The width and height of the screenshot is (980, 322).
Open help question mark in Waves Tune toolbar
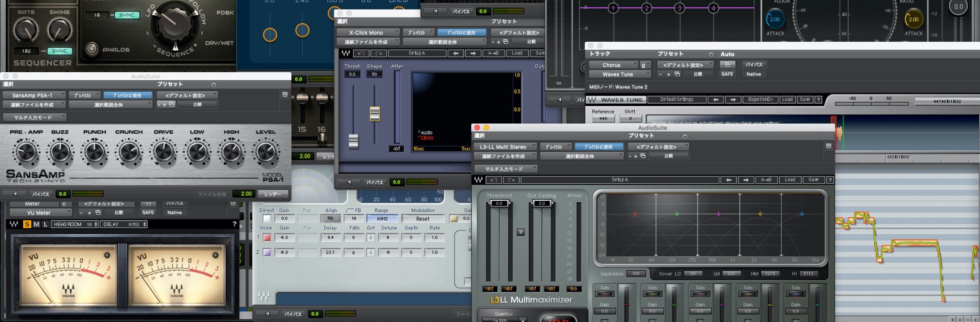[818, 100]
